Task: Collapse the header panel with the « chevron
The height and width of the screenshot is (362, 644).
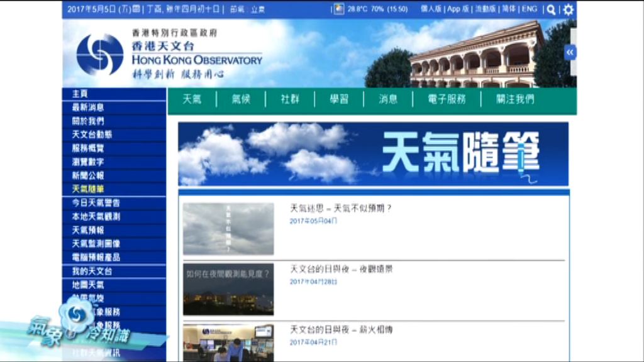Action: [x=569, y=52]
